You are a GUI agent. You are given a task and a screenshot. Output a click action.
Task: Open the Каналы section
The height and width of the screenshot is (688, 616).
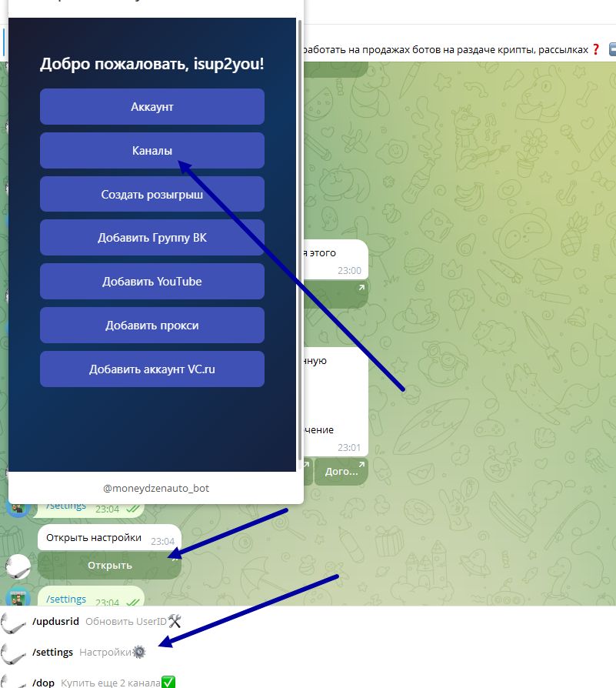(152, 151)
